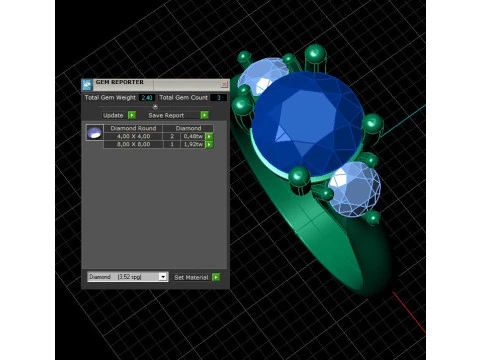Select the 4,00 X 4,00 size cell

[x=133, y=136]
